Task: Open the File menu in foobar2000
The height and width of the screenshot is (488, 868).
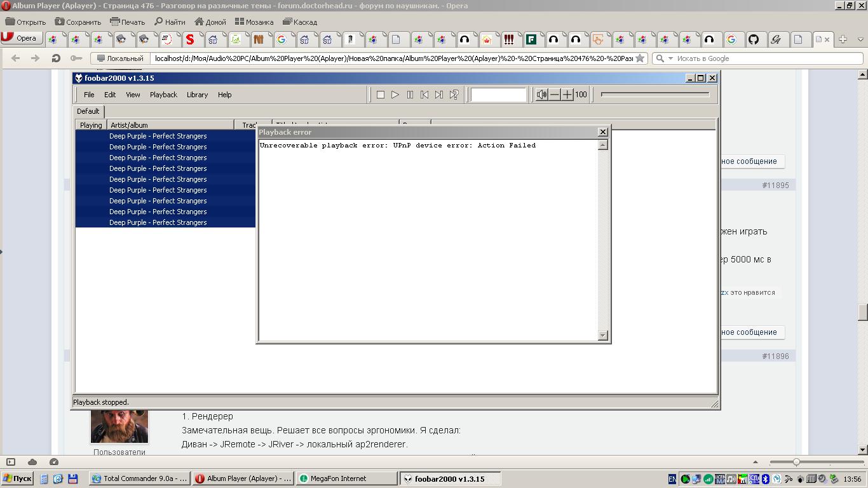Action: coord(89,95)
